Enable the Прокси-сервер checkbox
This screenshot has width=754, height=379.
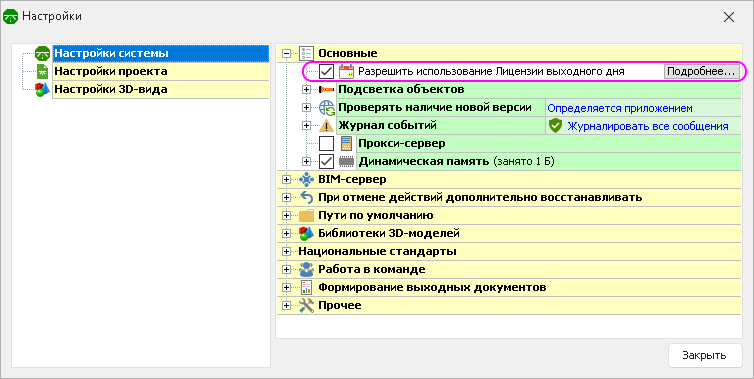[327, 143]
